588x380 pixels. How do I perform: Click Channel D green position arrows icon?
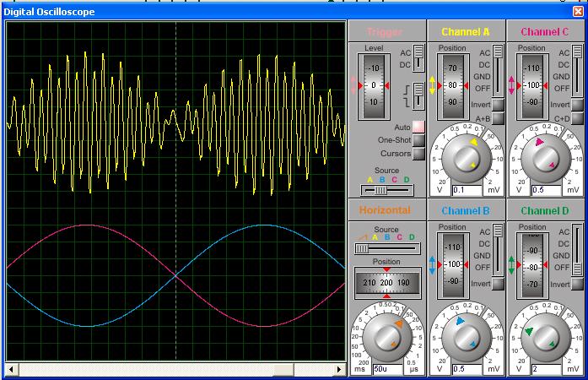point(512,264)
